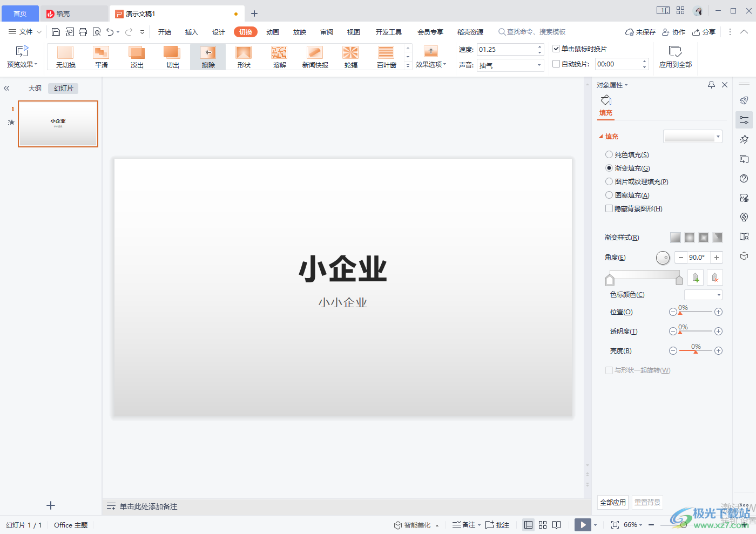
Task: Click the fit-to-window zoom icon
Action: click(615, 525)
